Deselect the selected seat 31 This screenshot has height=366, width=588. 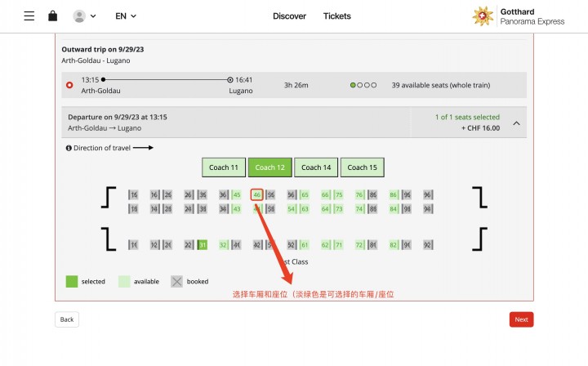click(203, 245)
